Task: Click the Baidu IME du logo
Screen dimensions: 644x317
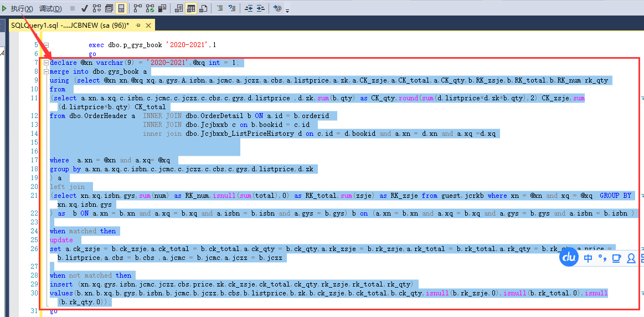Action: coord(569,258)
